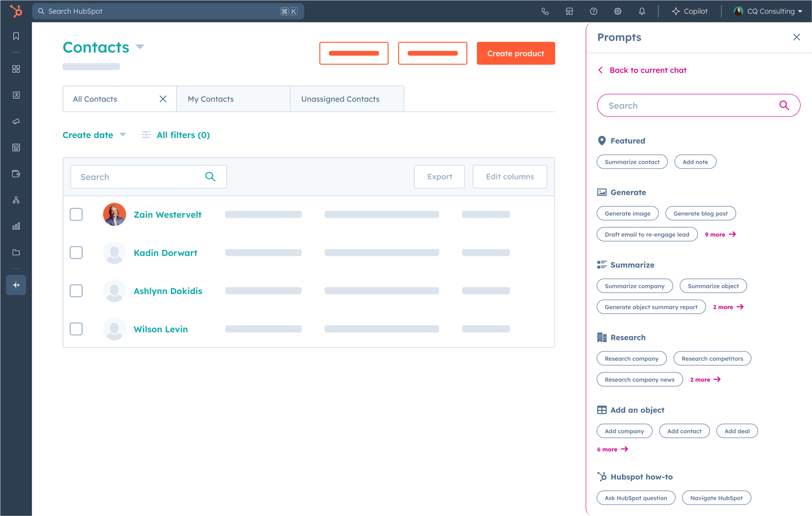Switch to the My Contacts tab
This screenshot has height=516, width=812.
point(211,99)
